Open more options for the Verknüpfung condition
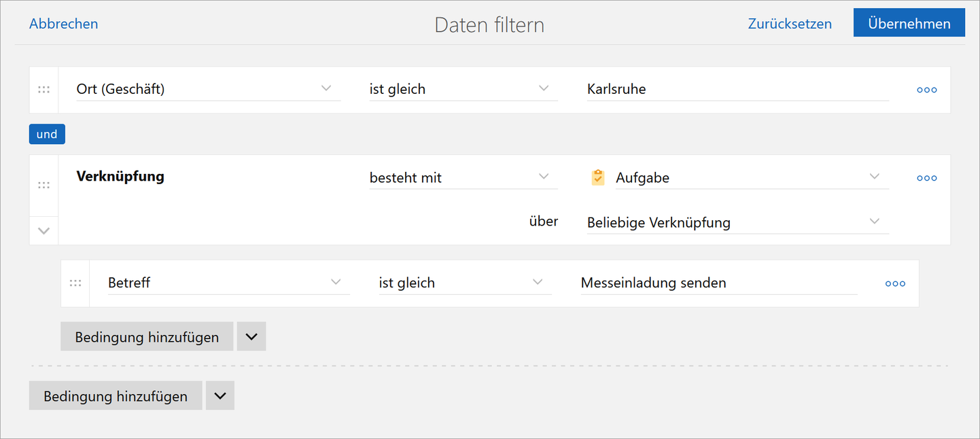 tap(926, 177)
